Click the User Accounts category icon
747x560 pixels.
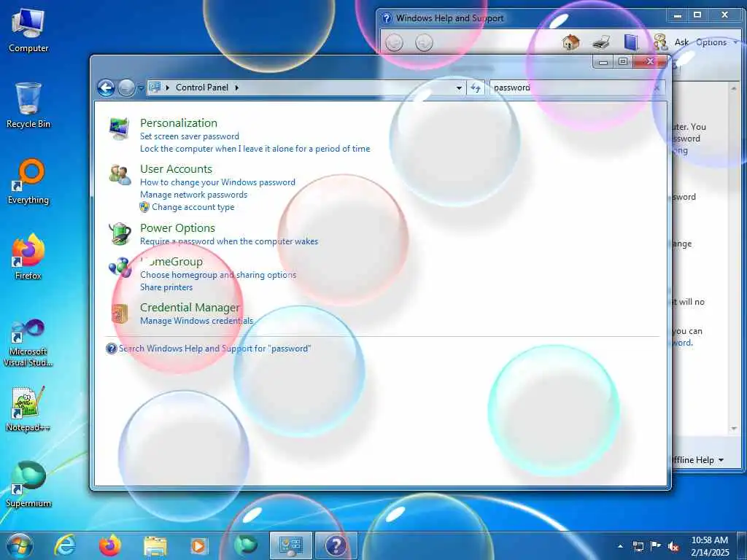coord(120,175)
